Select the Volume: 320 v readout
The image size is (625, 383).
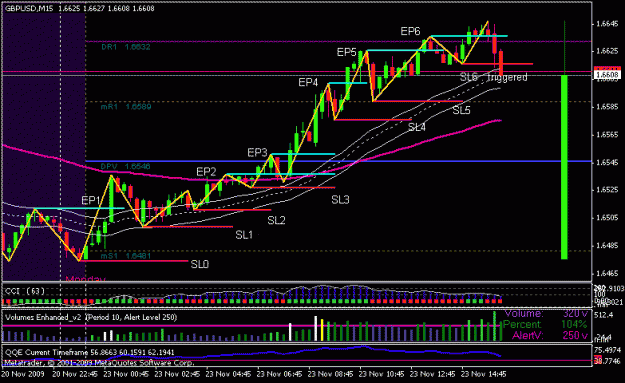[x=546, y=314]
